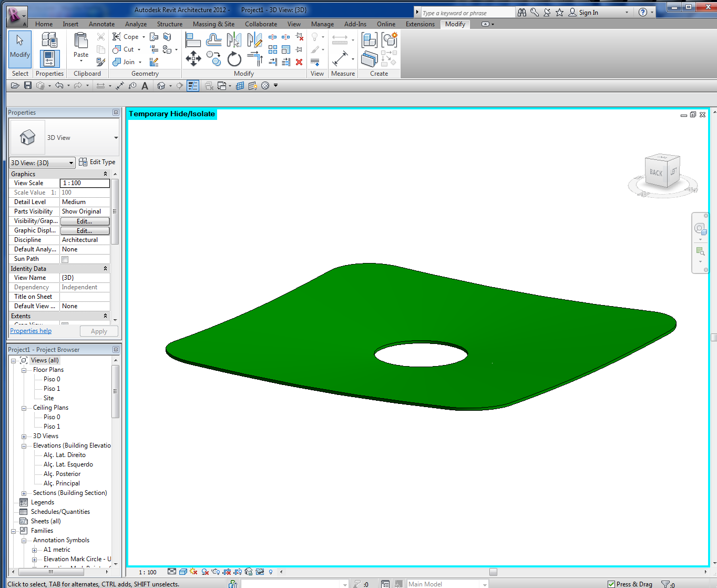Click the red Delete icon in ribbon
Viewport: 717px width, 588px height.
299,62
